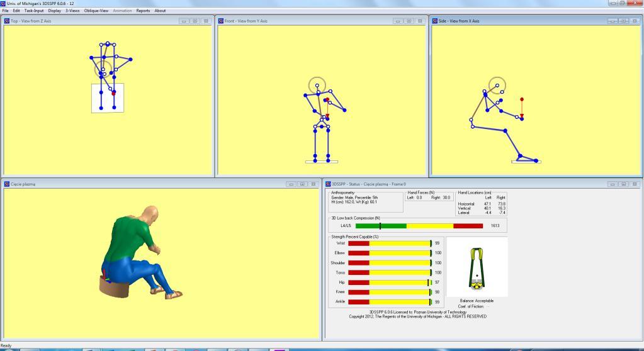This screenshot has height=351, width=644.
Task: Close the Front view window
Action: (x=420, y=21)
